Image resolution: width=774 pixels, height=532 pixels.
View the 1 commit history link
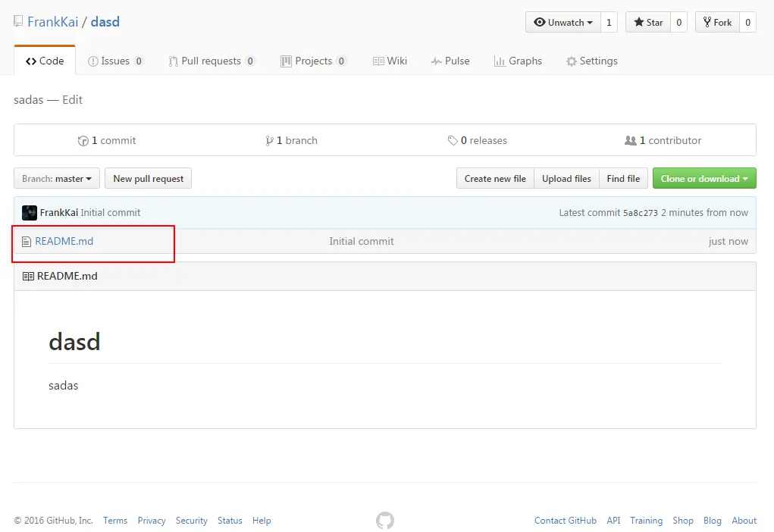[107, 140]
